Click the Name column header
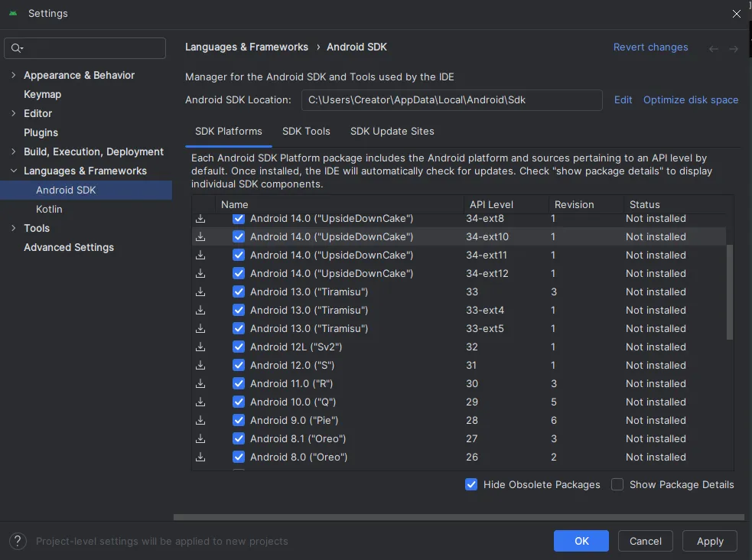 click(340, 204)
